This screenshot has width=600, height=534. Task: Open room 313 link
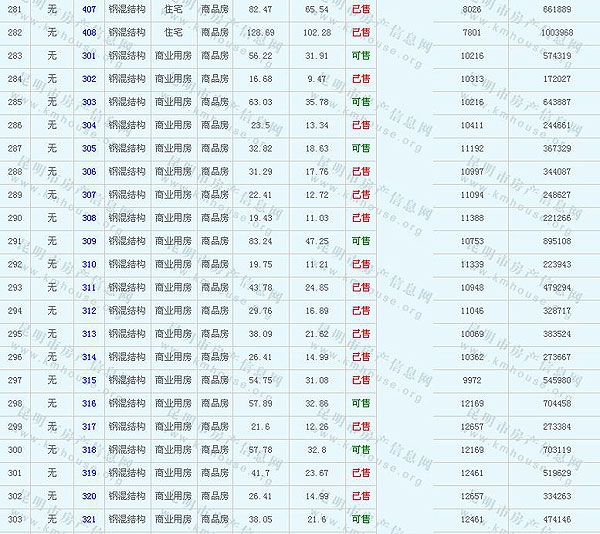point(89,334)
